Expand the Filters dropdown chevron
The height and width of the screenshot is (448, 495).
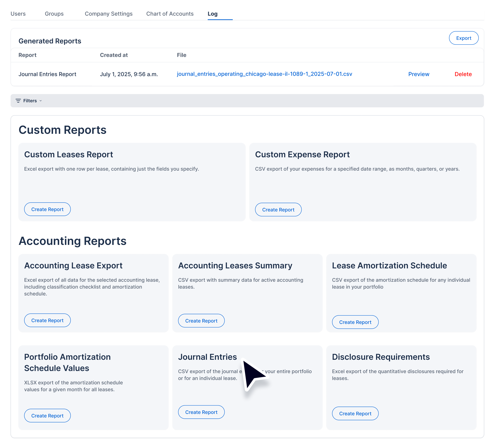click(x=41, y=101)
